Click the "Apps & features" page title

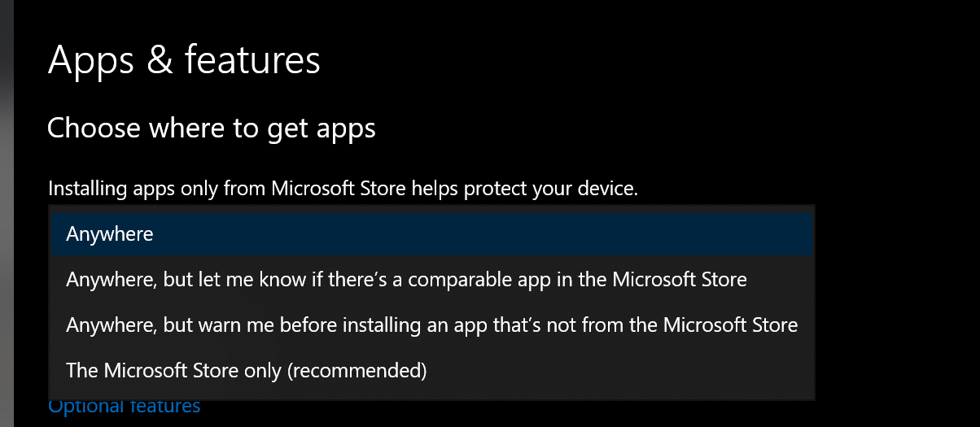pos(184,62)
